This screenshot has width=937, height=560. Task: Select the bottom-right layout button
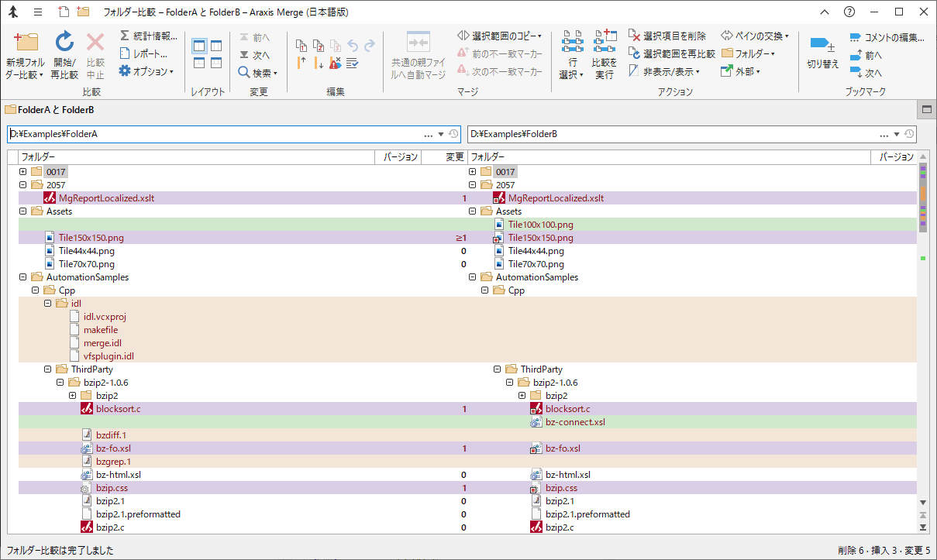216,64
